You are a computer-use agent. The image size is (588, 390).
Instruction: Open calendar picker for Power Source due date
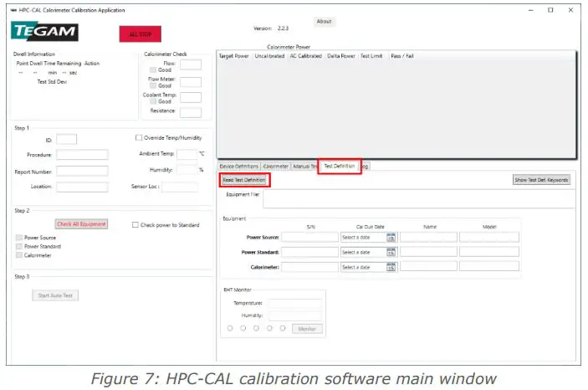tap(391, 238)
